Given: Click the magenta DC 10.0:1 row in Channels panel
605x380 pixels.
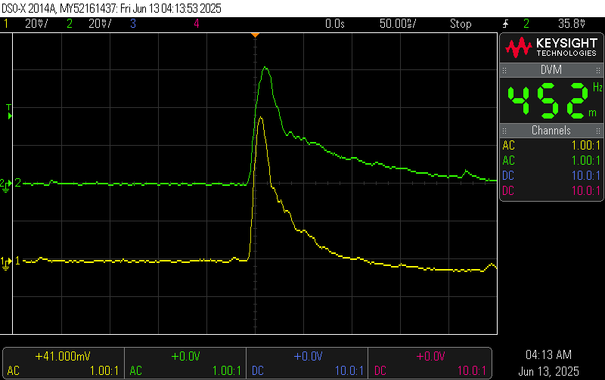Looking at the screenshot, I should (551, 191).
